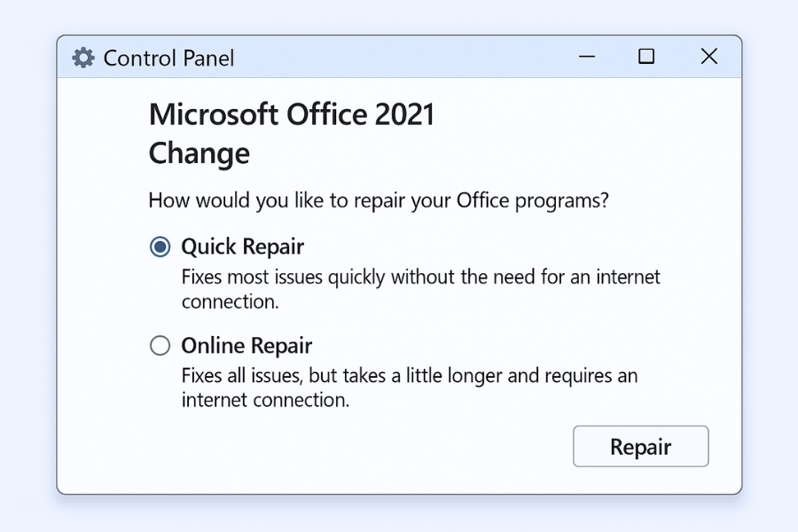The image size is (798, 532).
Task: Click the Repair button
Action: (x=640, y=446)
